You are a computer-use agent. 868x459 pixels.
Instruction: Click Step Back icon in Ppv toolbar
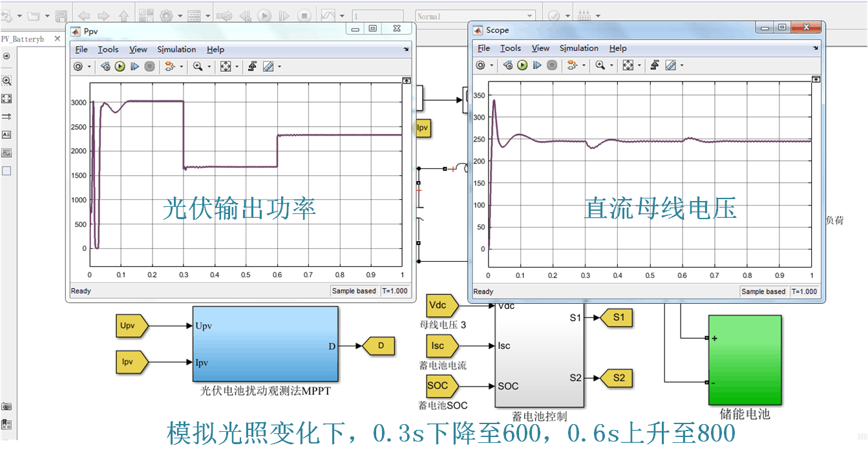point(106,66)
